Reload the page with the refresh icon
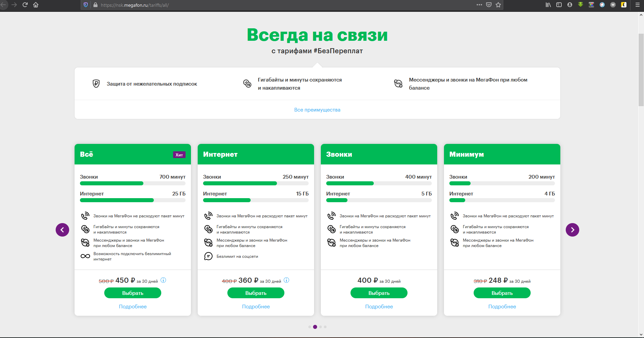Screen dimensions: 644x338 25,5
